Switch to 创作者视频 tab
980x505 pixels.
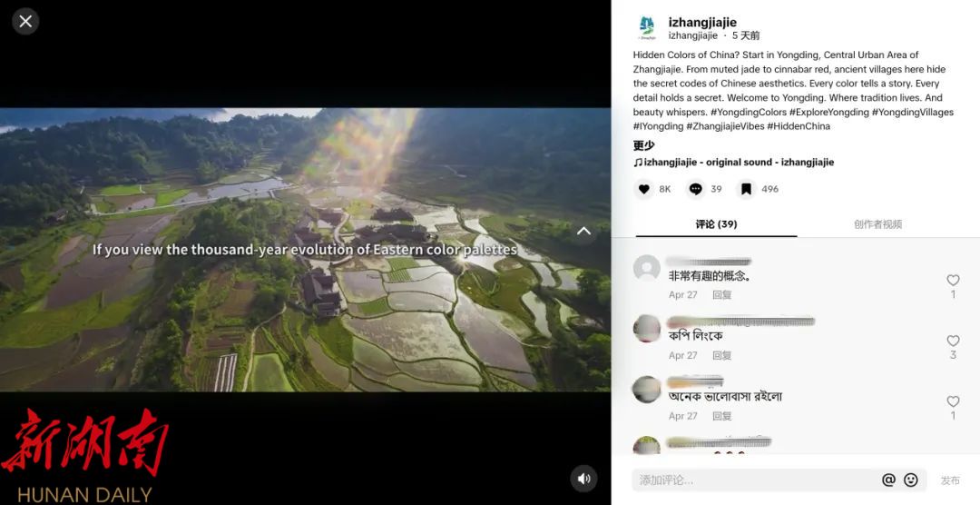click(877, 224)
